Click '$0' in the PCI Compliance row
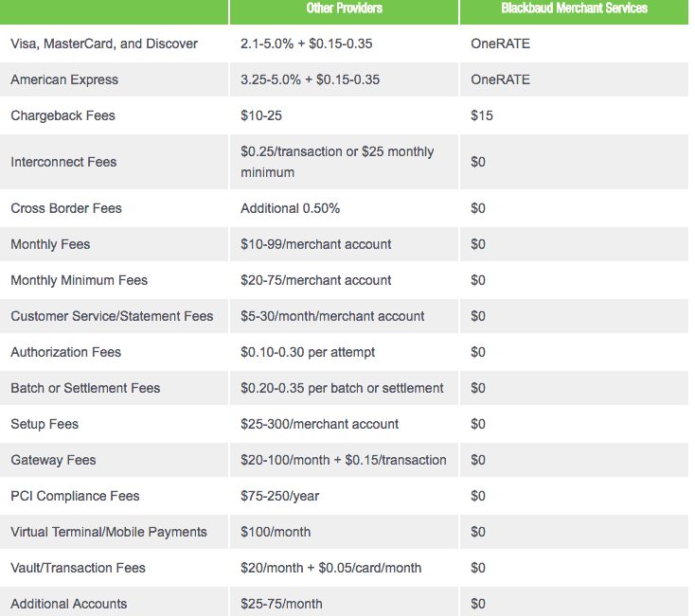 coord(478,496)
